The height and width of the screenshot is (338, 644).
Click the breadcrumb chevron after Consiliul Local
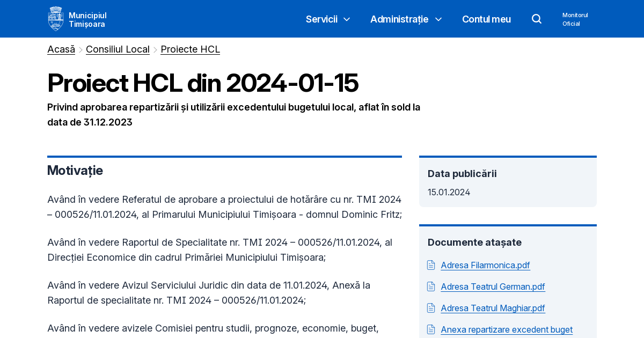coord(155,49)
